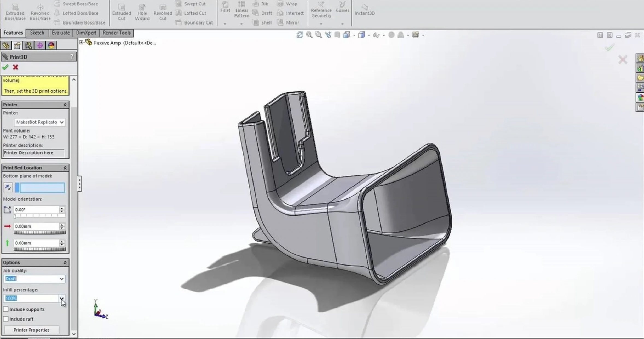
Task: Select the Instant3D tool
Action: 364,10
